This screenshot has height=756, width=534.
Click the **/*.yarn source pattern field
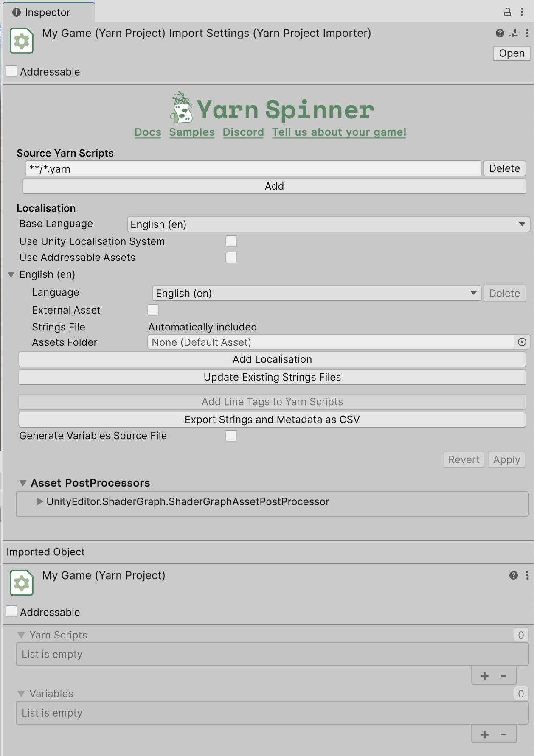pos(253,169)
